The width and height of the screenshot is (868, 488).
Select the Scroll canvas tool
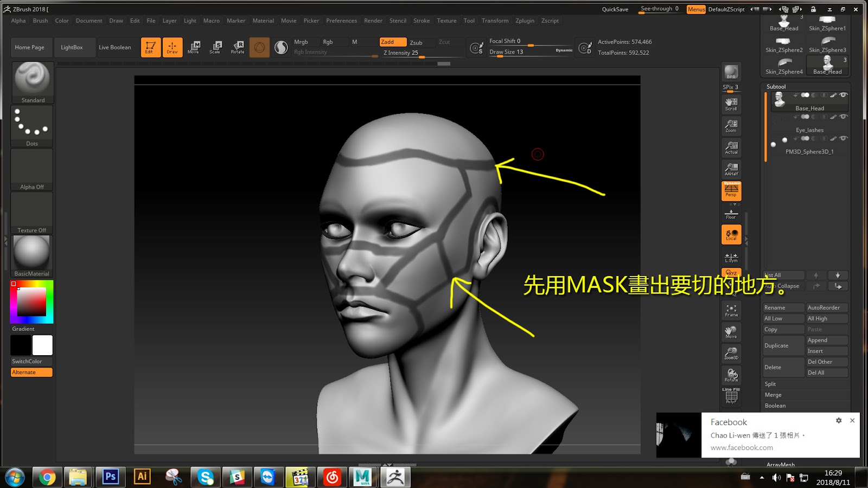[731, 104]
